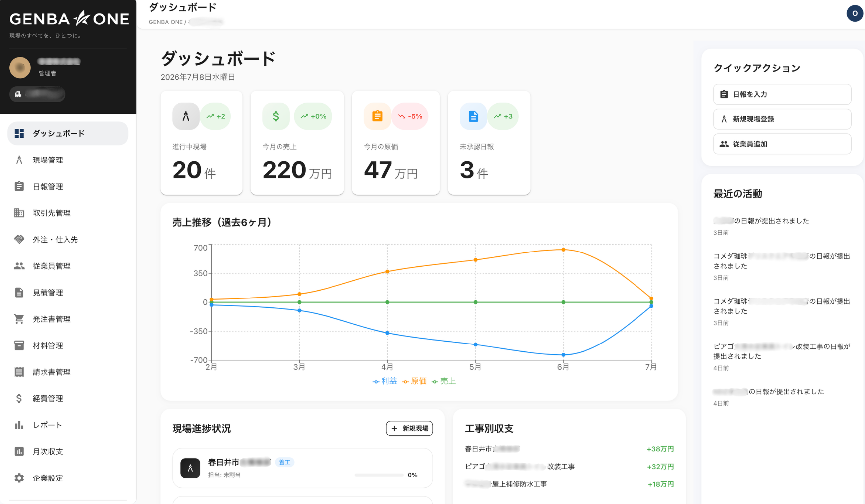Click the -5% trend badge

tap(410, 116)
